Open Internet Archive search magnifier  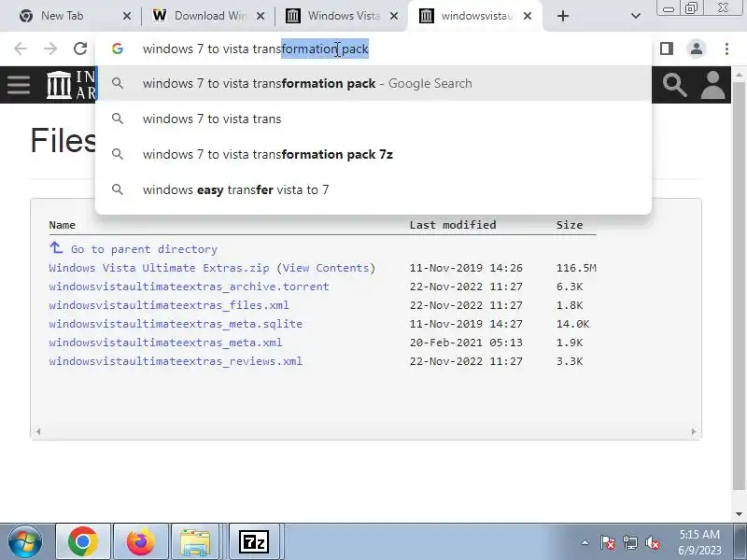pyautogui.click(x=674, y=85)
